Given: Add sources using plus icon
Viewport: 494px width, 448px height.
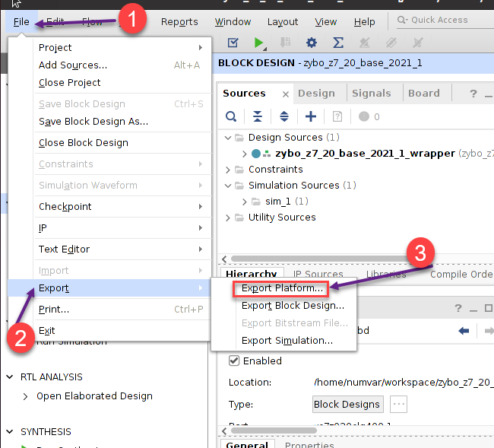Looking at the screenshot, I should coord(310,116).
